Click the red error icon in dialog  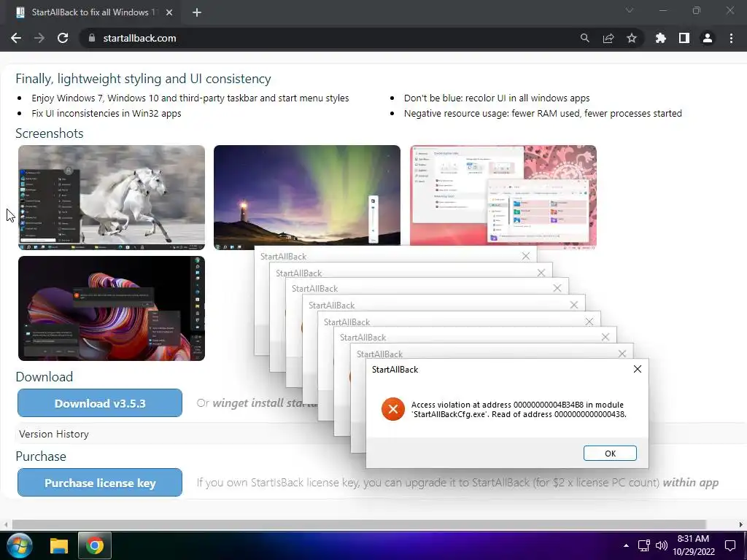point(393,409)
